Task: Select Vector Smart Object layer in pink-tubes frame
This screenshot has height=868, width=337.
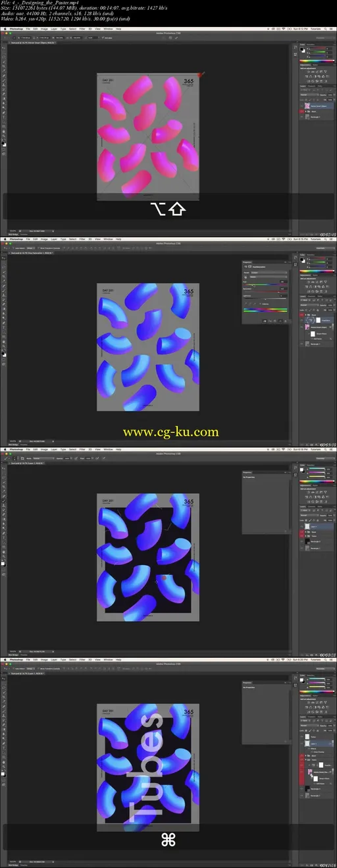Action: (x=319, y=106)
